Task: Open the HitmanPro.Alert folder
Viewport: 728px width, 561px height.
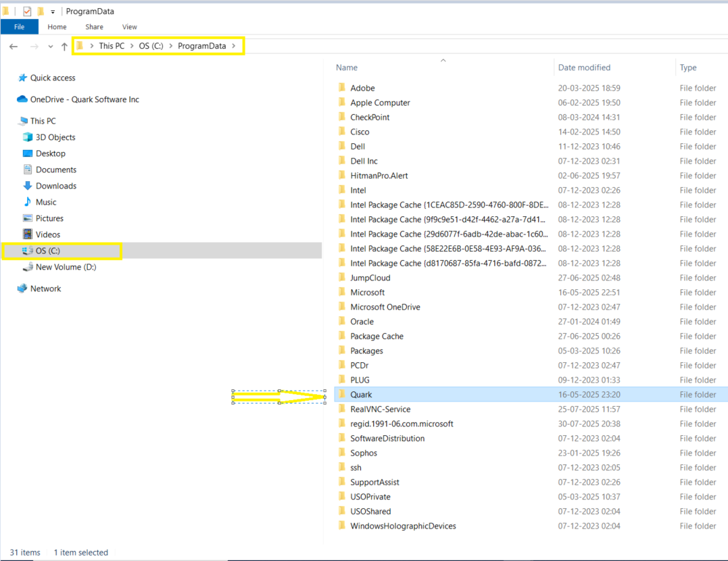Action: coord(380,175)
